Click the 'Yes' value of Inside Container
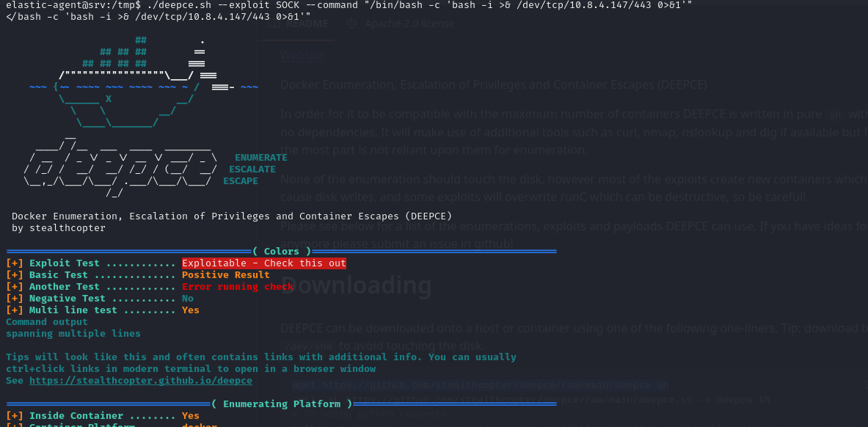868x427 pixels. click(191, 415)
